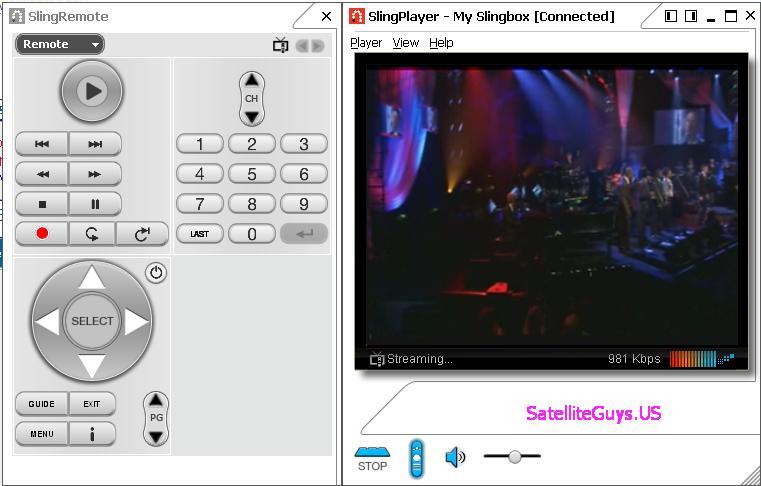761x486 pixels.
Task: Click the left arrow next to TV icon
Action: click(302, 46)
